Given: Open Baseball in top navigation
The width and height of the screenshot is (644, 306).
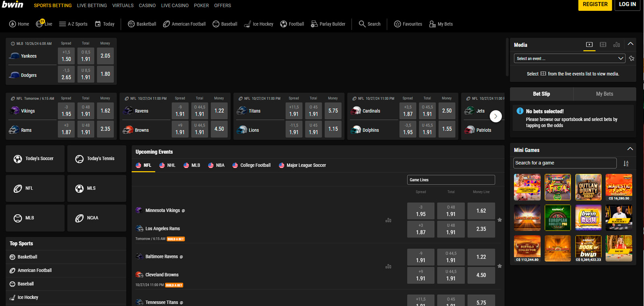Looking at the screenshot, I should 225,24.
